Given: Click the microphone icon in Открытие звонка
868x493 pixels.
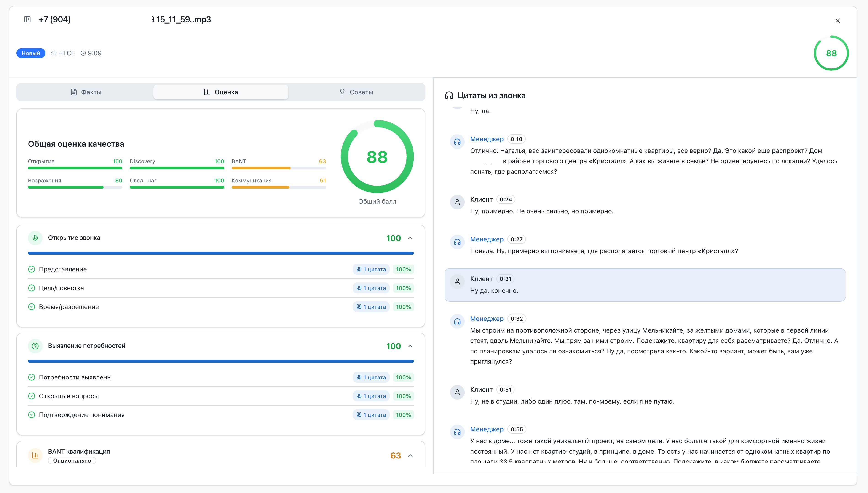Looking at the screenshot, I should pos(35,238).
